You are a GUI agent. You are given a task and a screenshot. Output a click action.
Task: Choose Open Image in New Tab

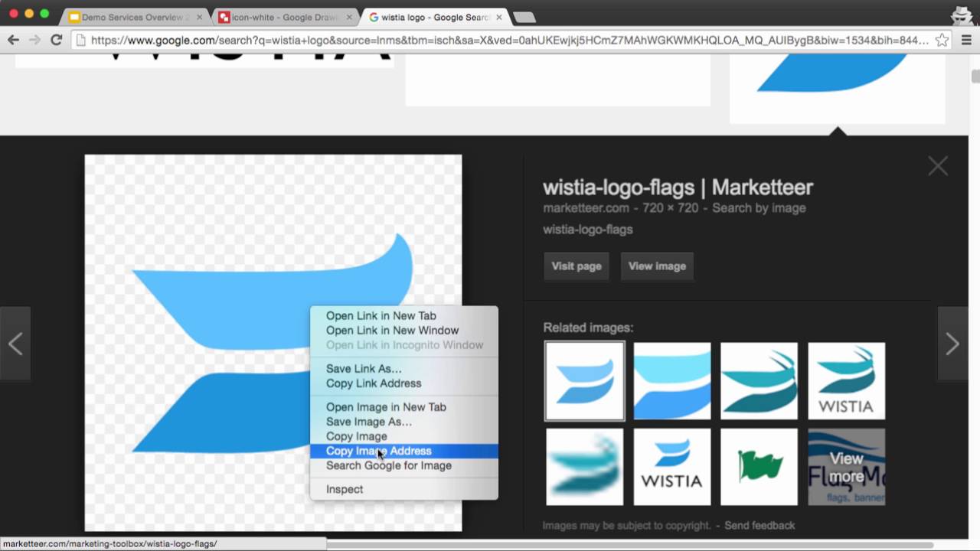[386, 407]
